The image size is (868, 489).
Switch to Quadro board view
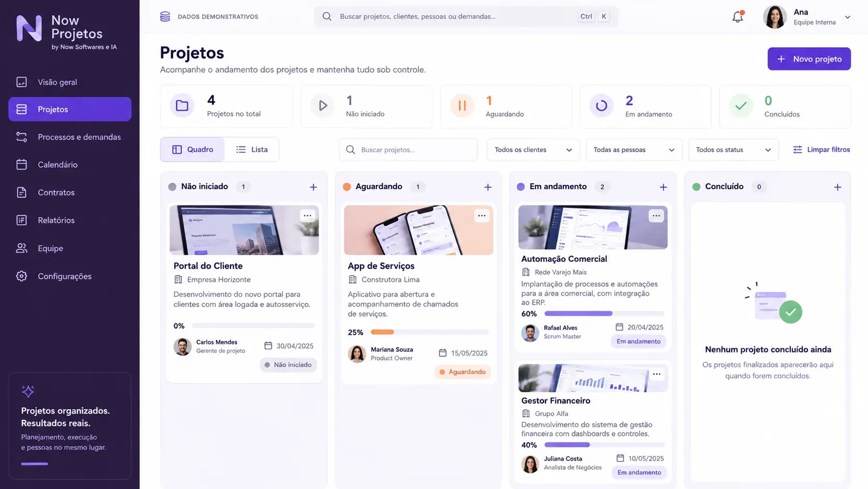click(x=192, y=150)
